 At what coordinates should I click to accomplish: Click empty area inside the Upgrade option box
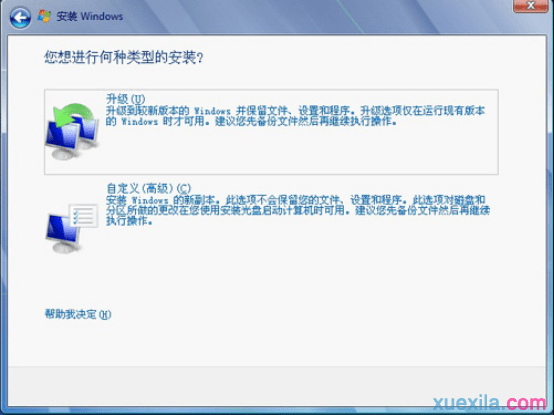coord(300,152)
